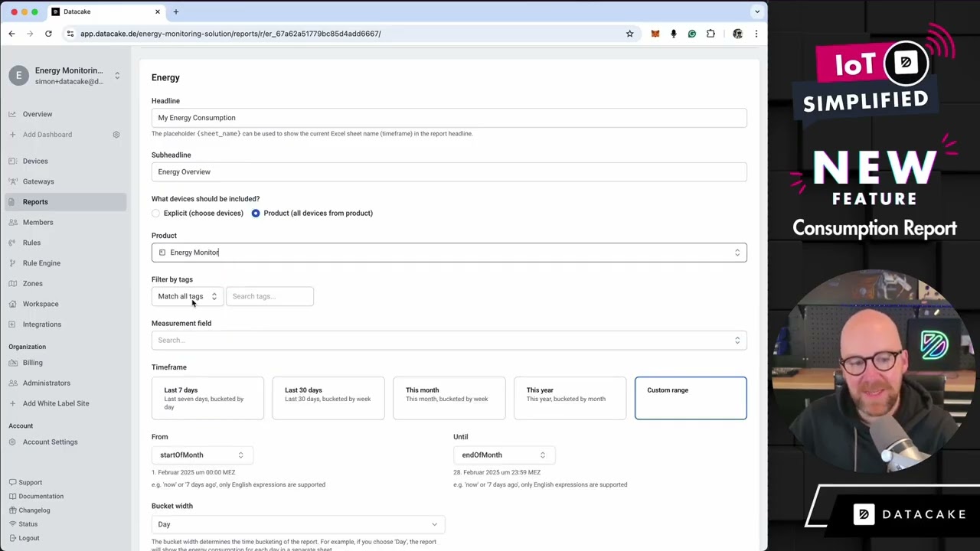Open dashboard settings gear icon

click(116, 135)
